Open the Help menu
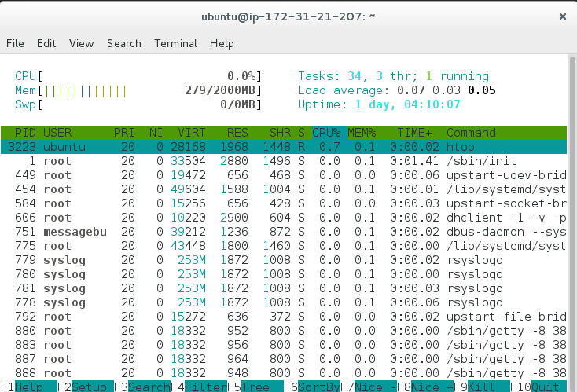This screenshot has height=392, width=577. [222, 43]
